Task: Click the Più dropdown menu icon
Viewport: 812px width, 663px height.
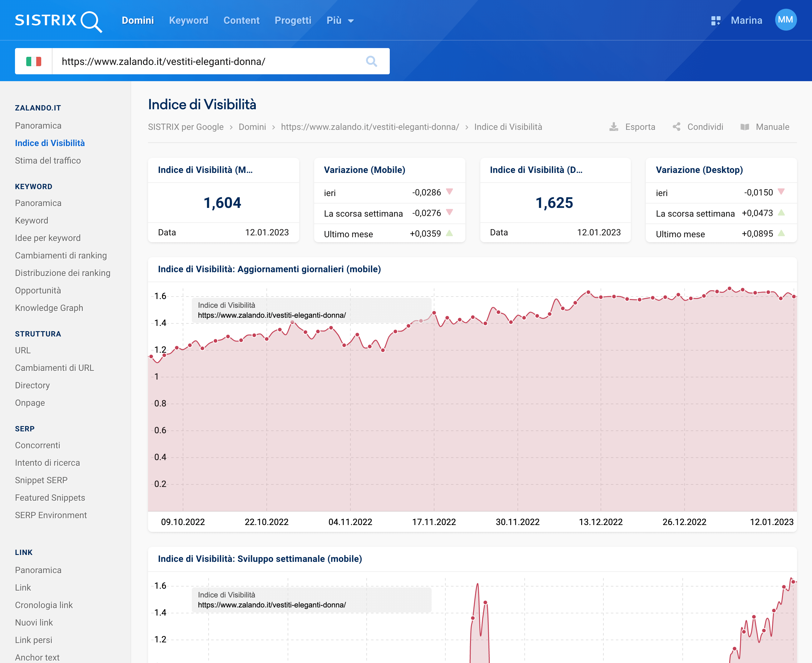Action: pyautogui.click(x=351, y=21)
